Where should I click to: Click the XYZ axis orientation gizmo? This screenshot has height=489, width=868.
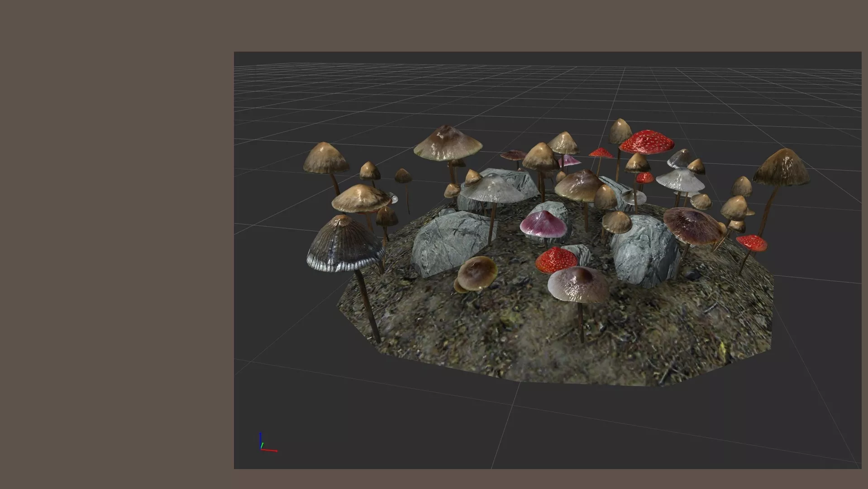pyautogui.click(x=268, y=442)
